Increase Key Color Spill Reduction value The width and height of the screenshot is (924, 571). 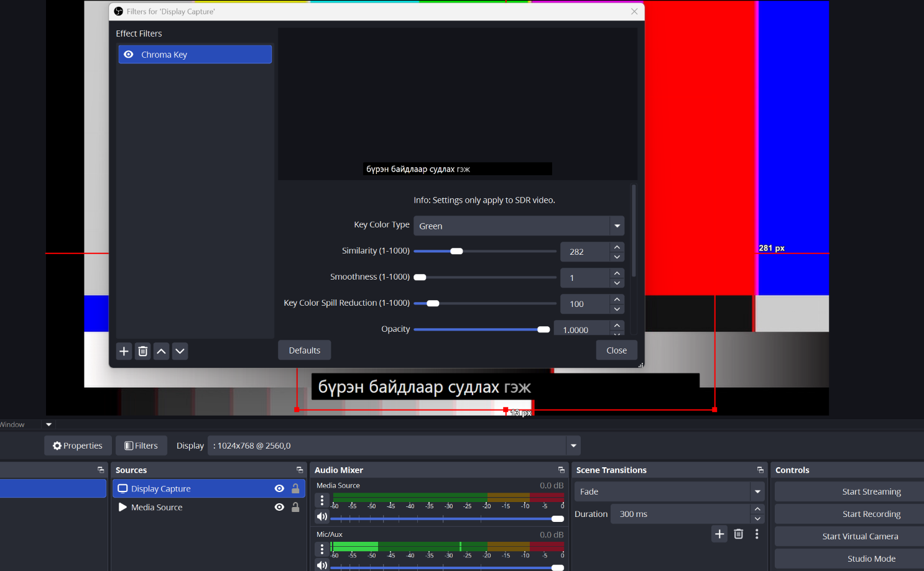617,299
